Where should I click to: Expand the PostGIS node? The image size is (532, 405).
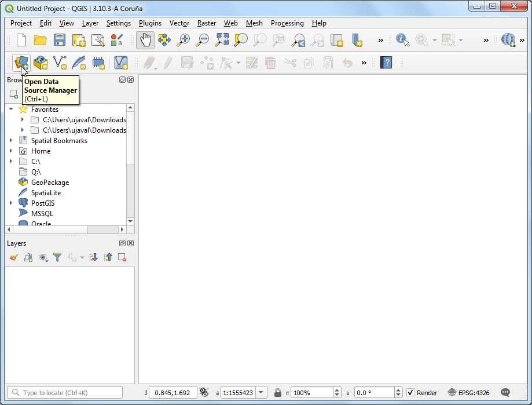click(x=11, y=203)
